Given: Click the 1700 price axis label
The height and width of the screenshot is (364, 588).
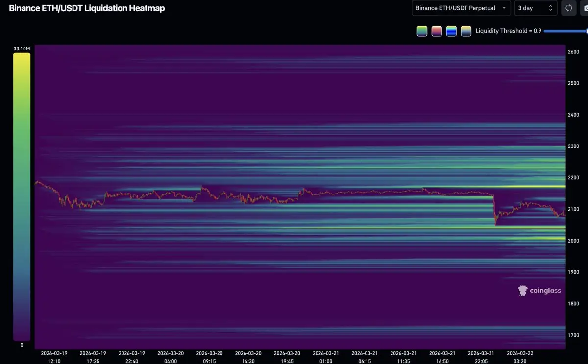Looking at the screenshot, I should [573, 335].
